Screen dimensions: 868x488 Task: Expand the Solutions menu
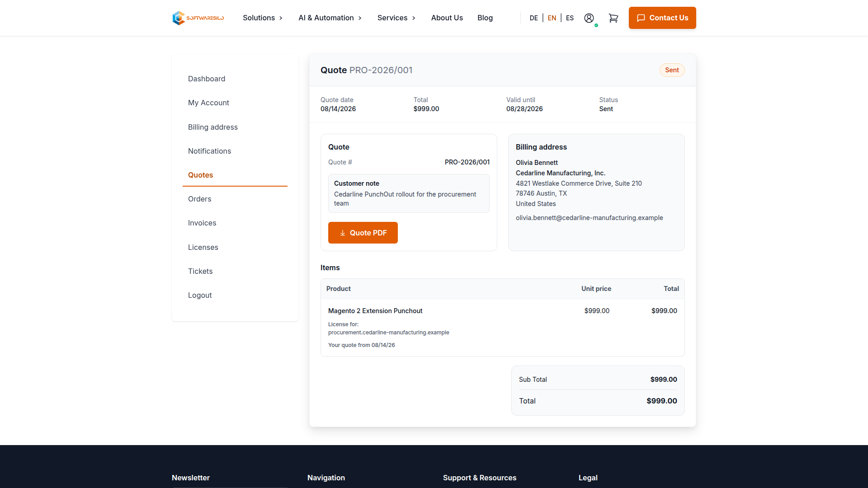263,18
